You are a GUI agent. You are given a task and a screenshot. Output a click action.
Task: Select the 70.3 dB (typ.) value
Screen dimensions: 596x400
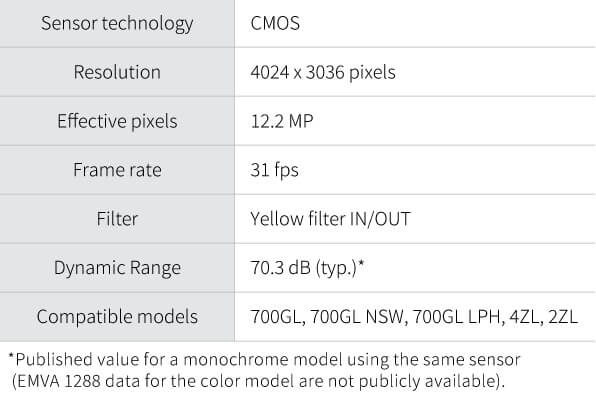[304, 268]
